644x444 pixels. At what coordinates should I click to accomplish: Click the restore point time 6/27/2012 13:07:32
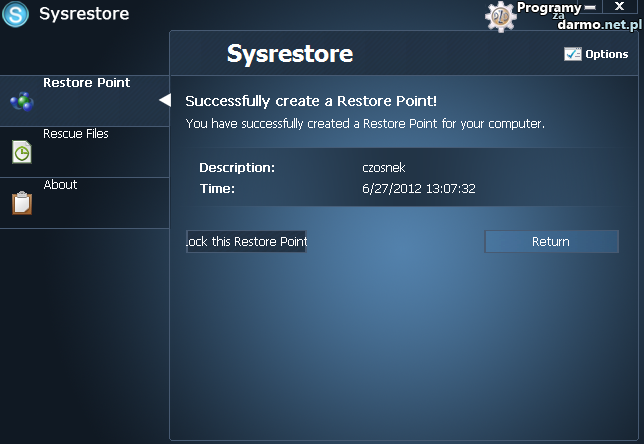click(x=418, y=188)
